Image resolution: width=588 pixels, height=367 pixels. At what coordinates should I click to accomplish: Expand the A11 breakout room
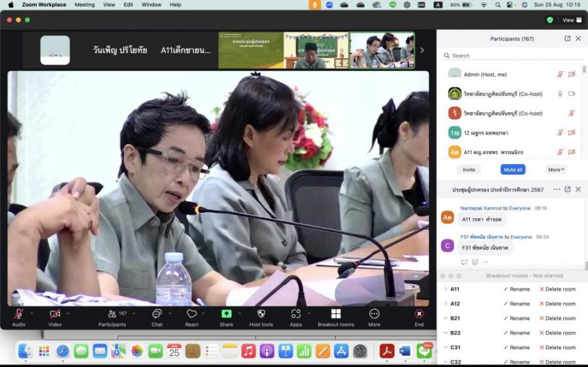446,289
